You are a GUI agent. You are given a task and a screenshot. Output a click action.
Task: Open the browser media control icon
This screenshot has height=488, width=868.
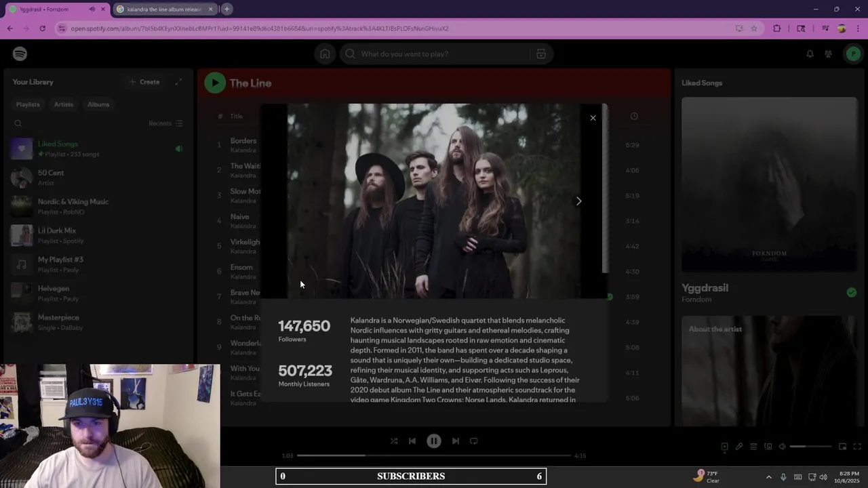click(825, 28)
